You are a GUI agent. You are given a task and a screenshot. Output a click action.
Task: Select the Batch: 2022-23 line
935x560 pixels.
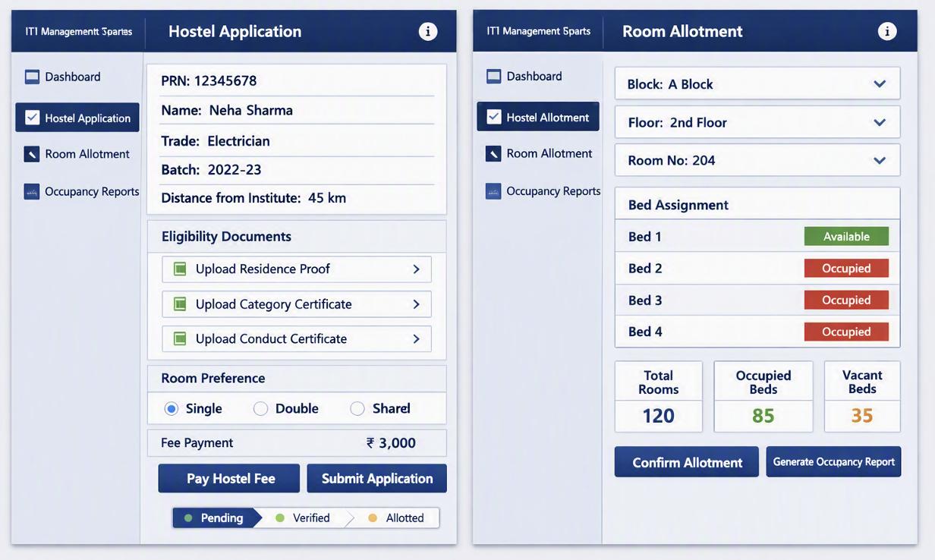pos(297,170)
